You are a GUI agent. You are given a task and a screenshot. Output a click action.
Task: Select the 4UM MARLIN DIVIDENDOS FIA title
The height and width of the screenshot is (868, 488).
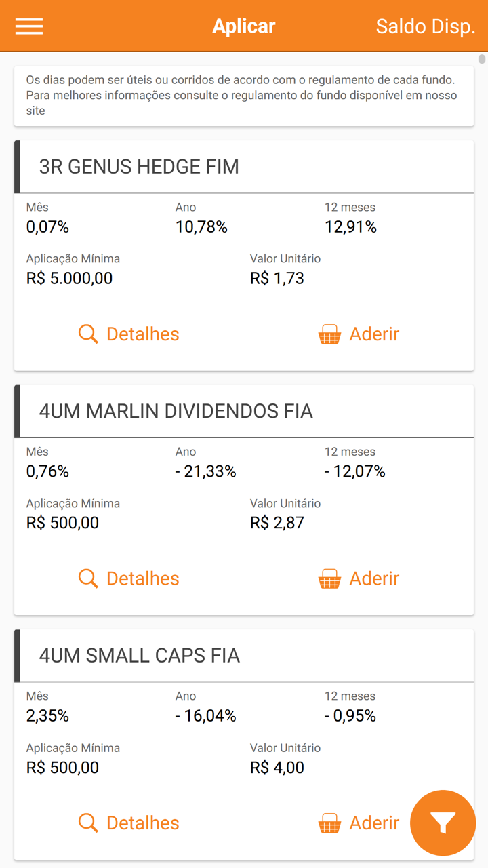(176, 411)
